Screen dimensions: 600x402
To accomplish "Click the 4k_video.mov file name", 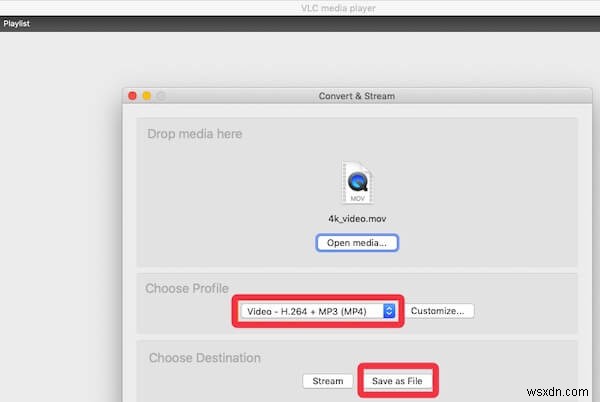I will [357, 219].
